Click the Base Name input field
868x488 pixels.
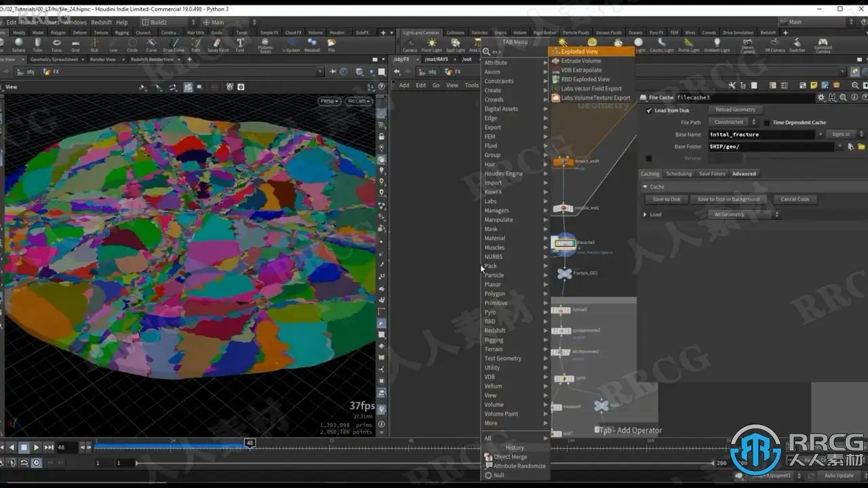(x=762, y=134)
